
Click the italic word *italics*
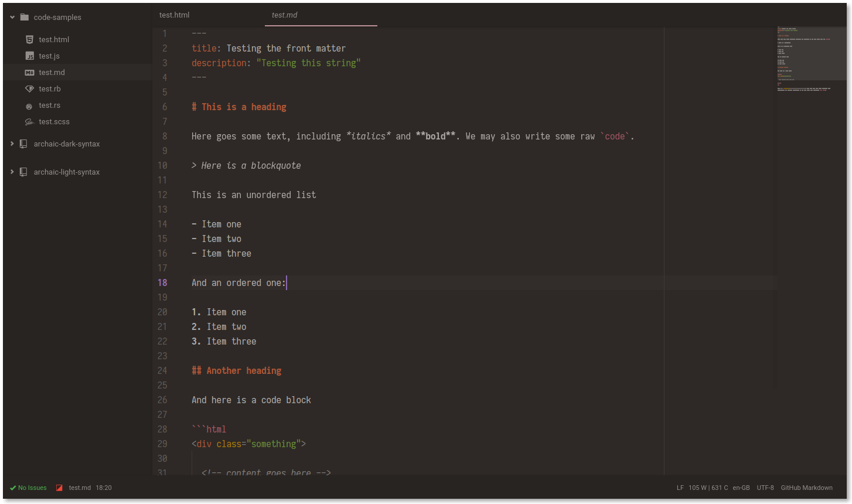369,136
